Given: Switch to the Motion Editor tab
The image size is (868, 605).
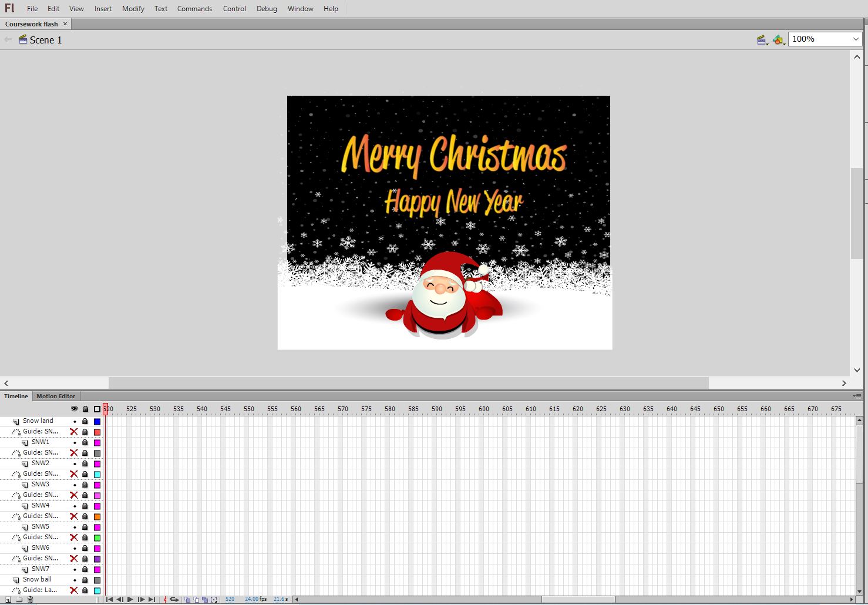Looking at the screenshot, I should [55, 396].
